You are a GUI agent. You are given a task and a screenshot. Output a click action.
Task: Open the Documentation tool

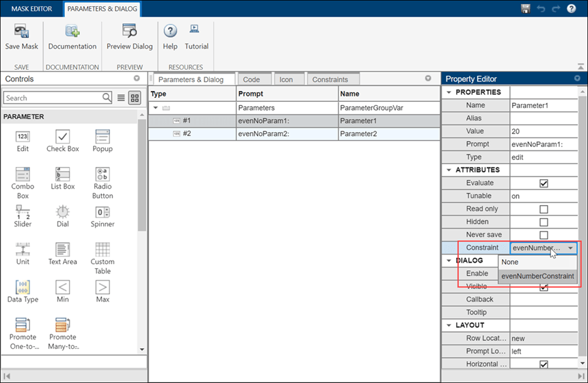click(x=72, y=31)
